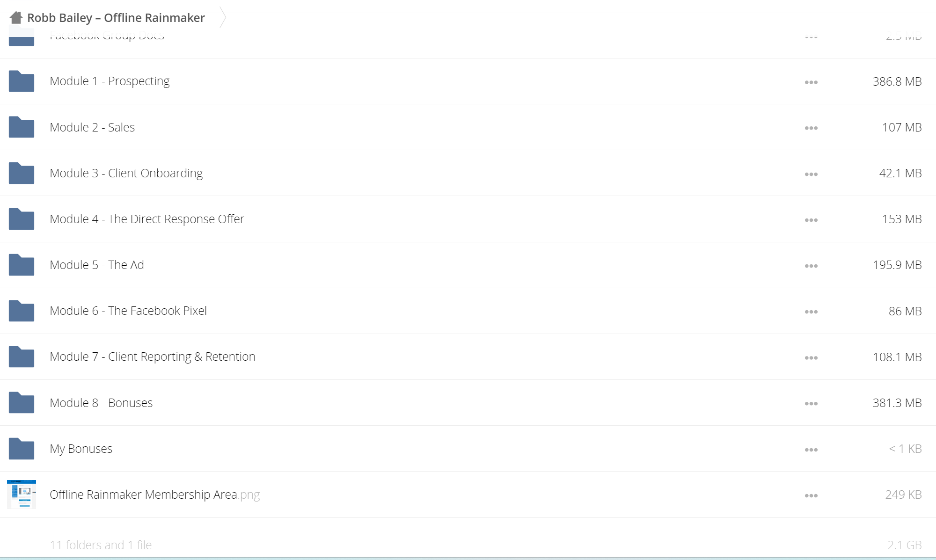936x560 pixels.
Task: Open Module 4 - The Direct Response Offer
Action: click(x=147, y=219)
